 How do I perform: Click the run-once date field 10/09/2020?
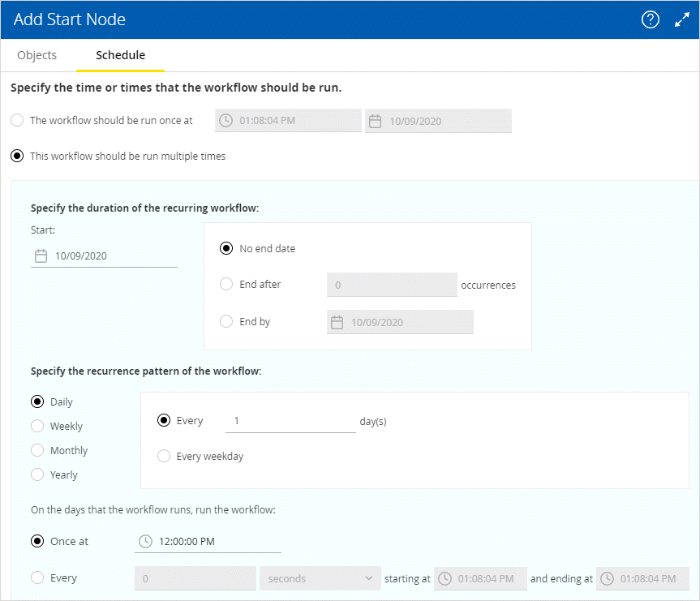[438, 121]
